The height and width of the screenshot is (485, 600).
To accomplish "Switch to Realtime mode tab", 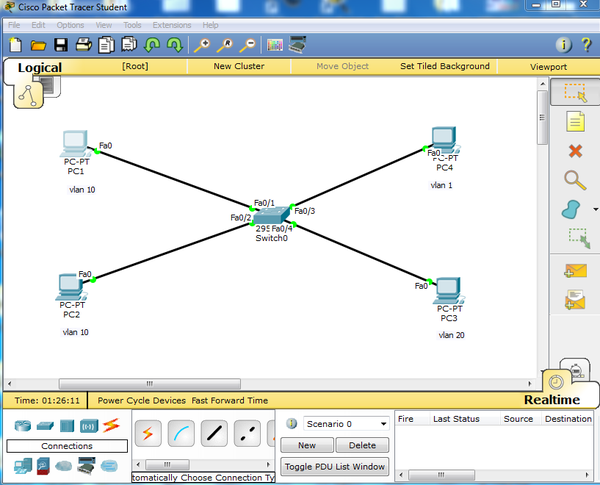I will pos(552,400).
